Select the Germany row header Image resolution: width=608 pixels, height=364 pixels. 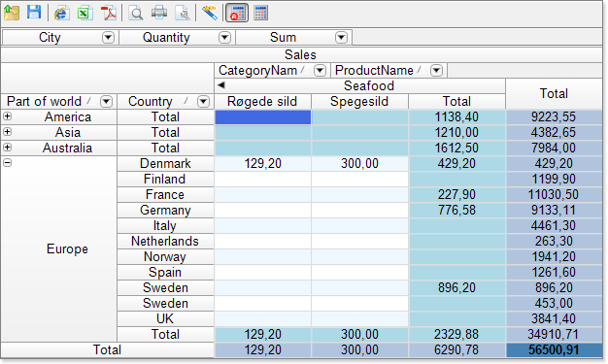point(165,210)
